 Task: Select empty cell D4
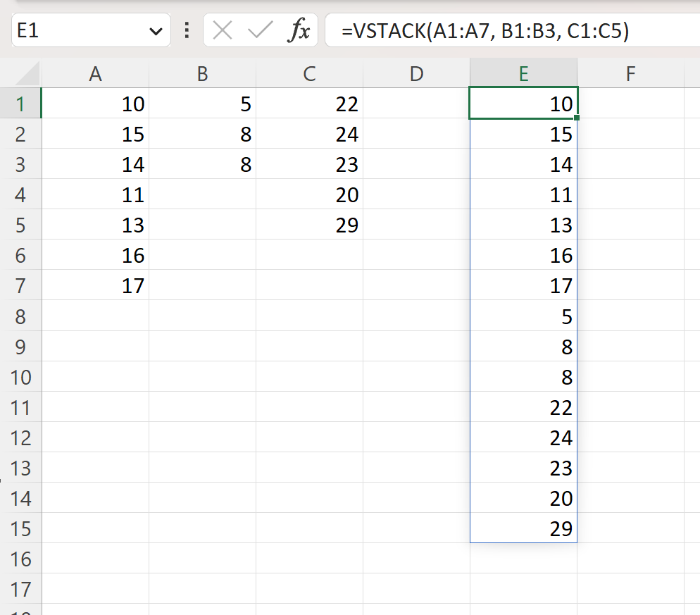(416, 194)
